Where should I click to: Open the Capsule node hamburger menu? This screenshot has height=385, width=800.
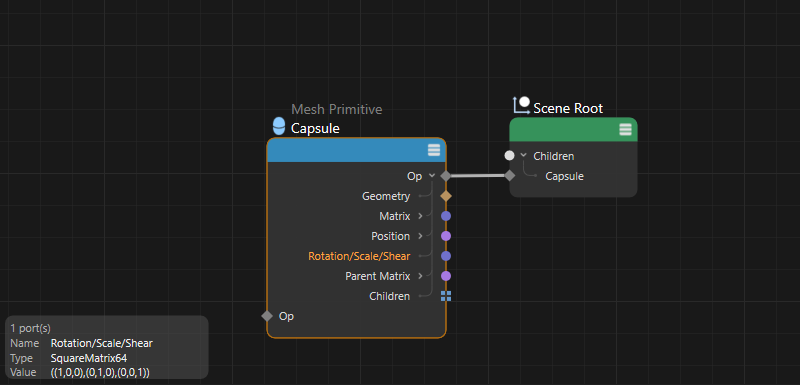(434, 150)
